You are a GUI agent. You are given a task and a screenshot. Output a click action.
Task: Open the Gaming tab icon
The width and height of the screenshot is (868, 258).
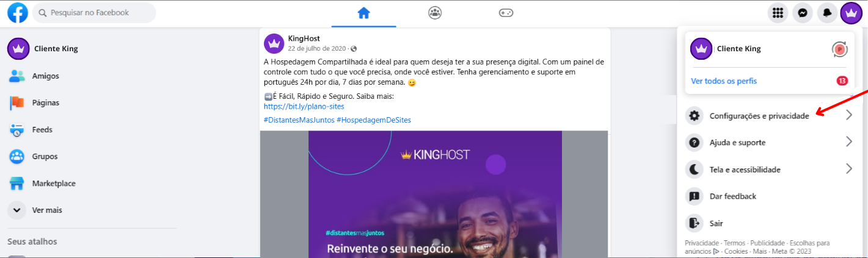point(506,13)
